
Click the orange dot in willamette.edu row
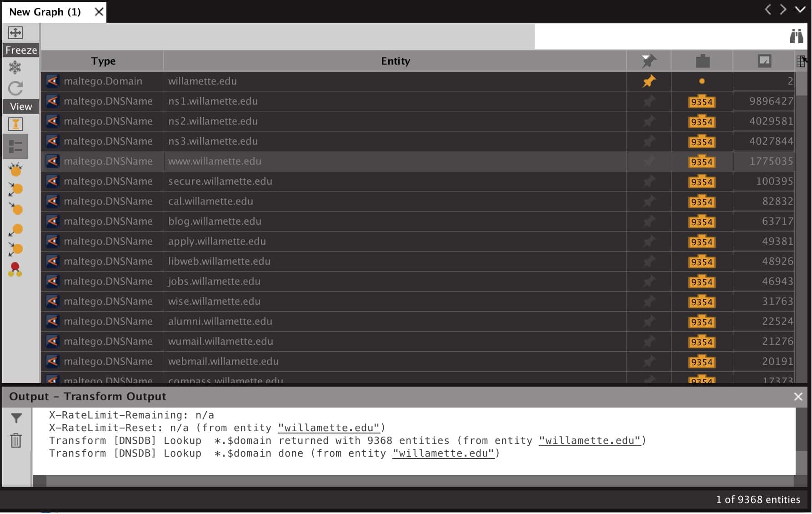[x=702, y=81]
